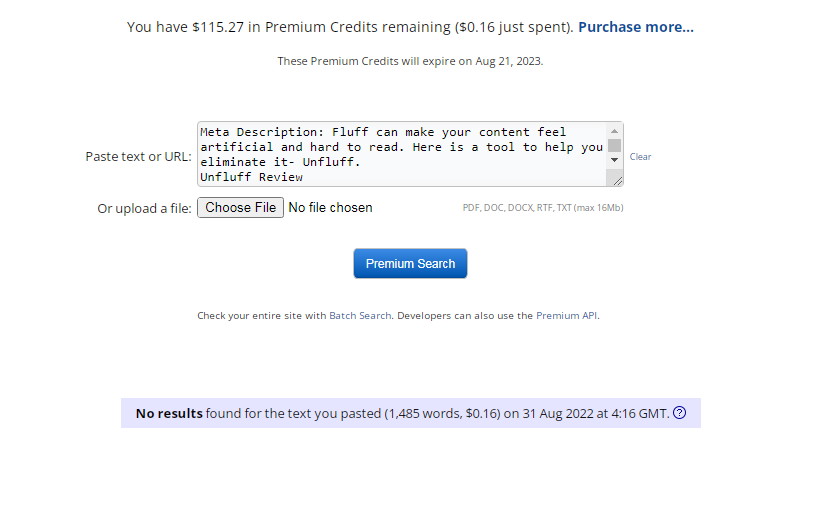Open the Batch Search link
818x515 pixels.
360,316
